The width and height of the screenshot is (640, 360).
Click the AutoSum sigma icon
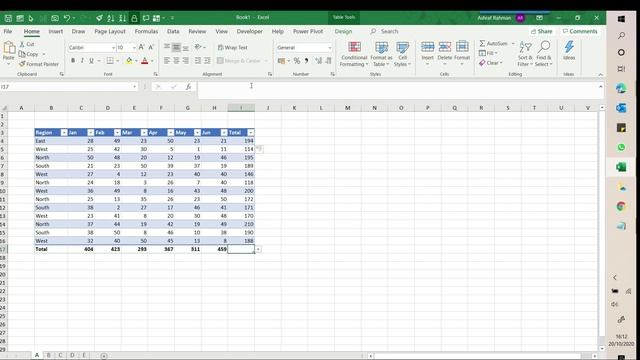tap(482, 43)
